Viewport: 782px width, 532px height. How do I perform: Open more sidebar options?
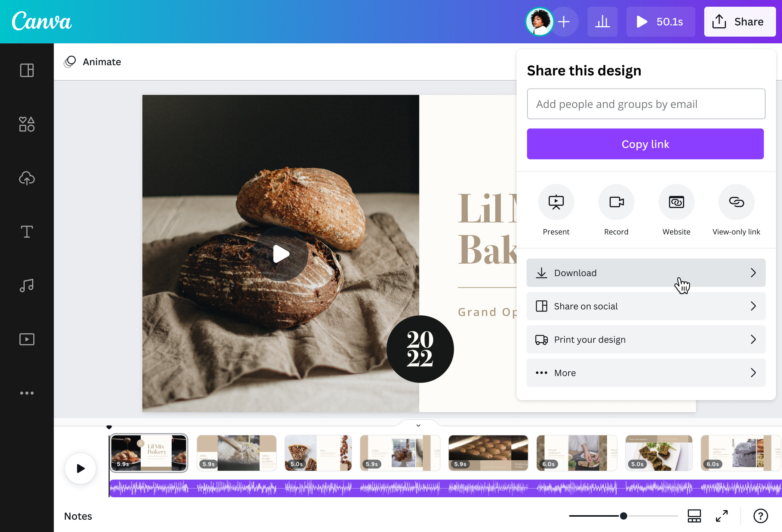point(27,393)
